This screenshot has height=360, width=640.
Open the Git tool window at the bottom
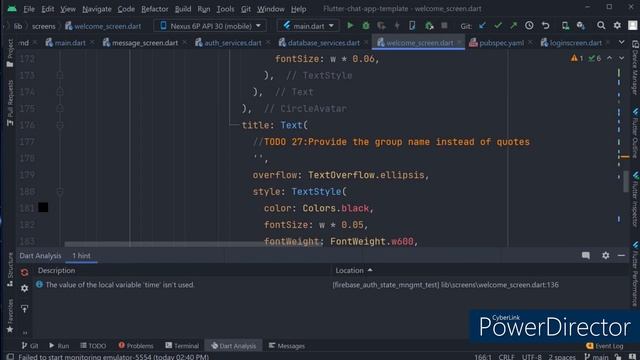[30, 346]
